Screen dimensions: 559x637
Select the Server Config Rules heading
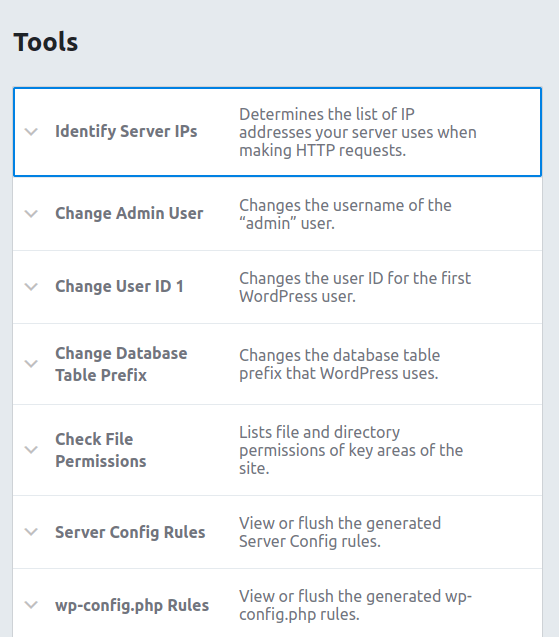tap(130, 532)
